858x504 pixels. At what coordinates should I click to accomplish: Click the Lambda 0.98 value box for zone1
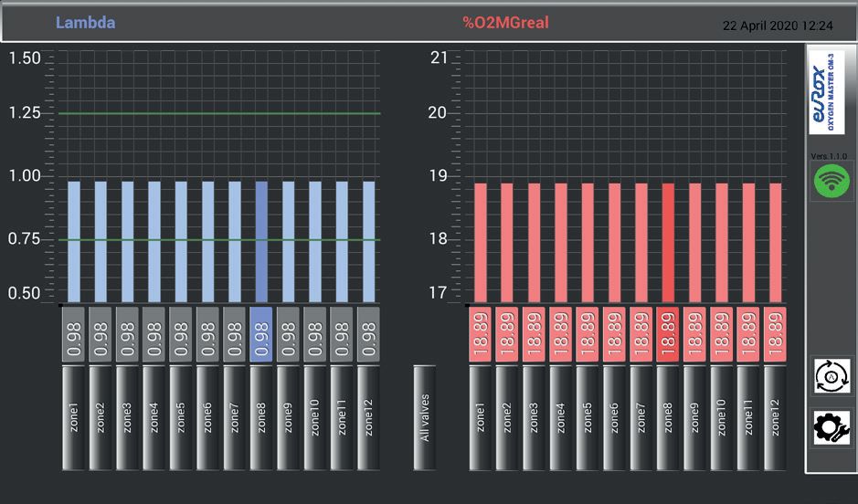click(x=74, y=333)
